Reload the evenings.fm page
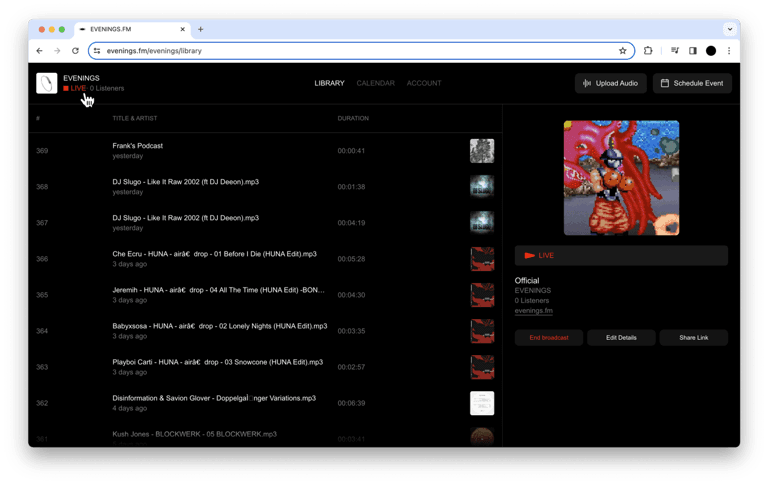This screenshot has height=484, width=768. tap(75, 50)
